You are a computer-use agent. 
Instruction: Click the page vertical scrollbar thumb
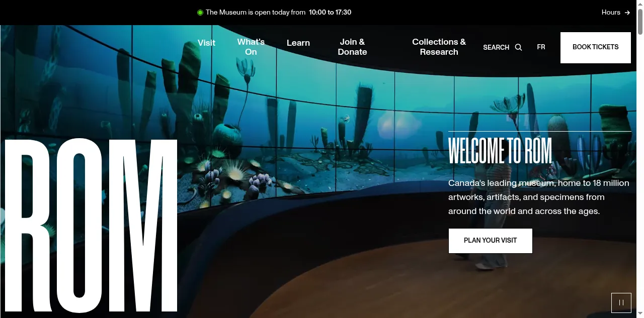640,21
